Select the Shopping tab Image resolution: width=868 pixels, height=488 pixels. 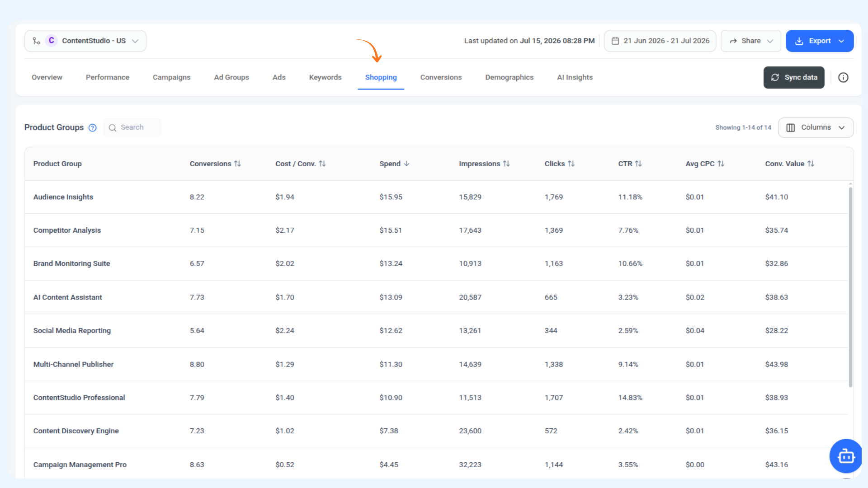pyautogui.click(x=381, y=77)
